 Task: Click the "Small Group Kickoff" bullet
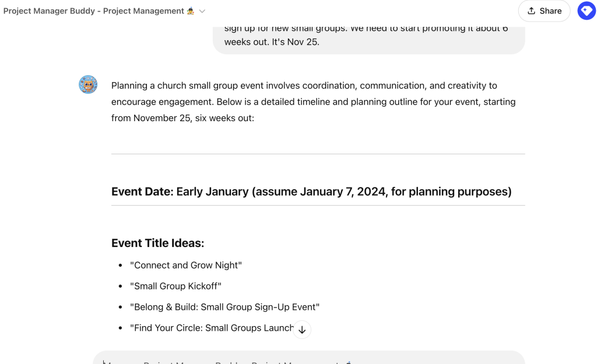click(175, 286)
